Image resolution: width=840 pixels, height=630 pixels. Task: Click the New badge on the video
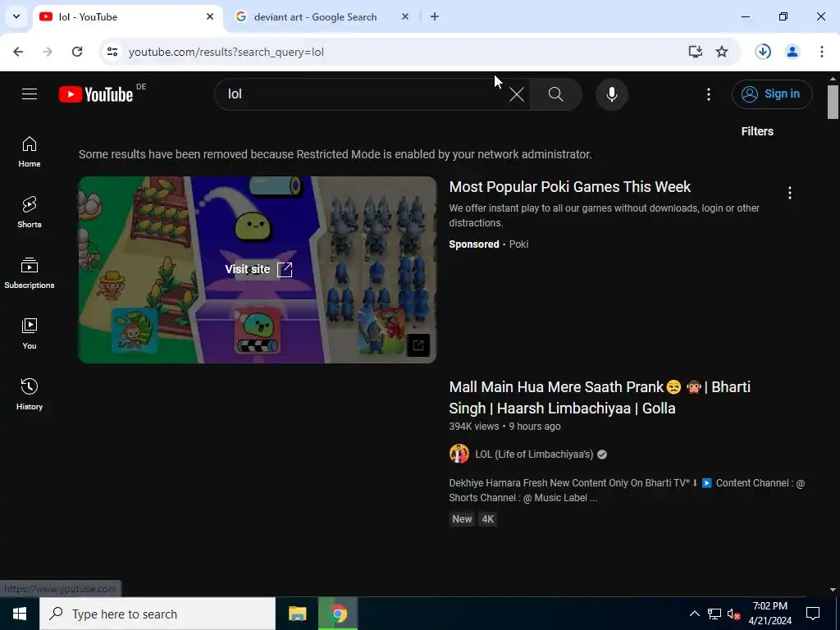pyautogui.click(x=462, y=519)
